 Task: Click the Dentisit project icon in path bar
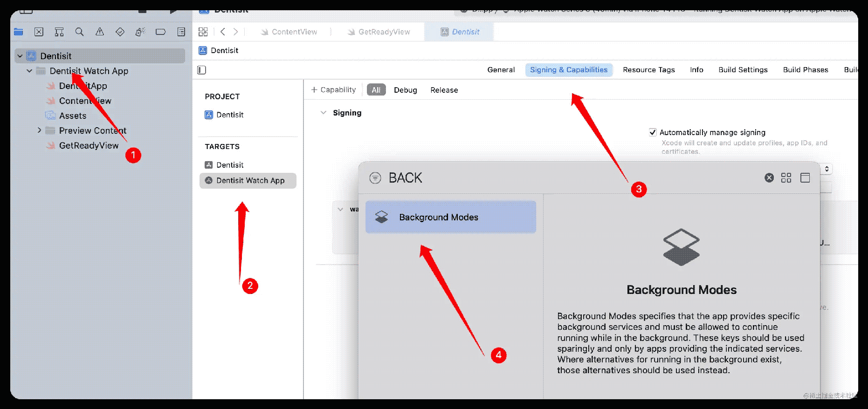203,50
